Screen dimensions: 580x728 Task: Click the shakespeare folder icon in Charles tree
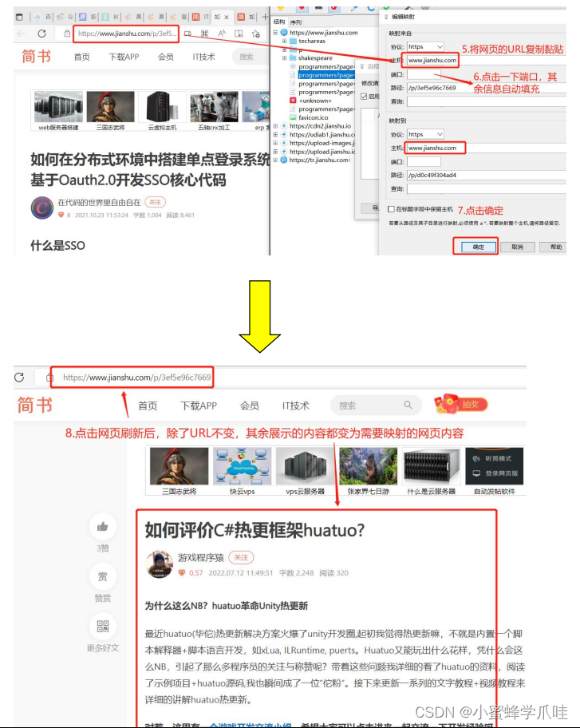click(x=293, y=58)
